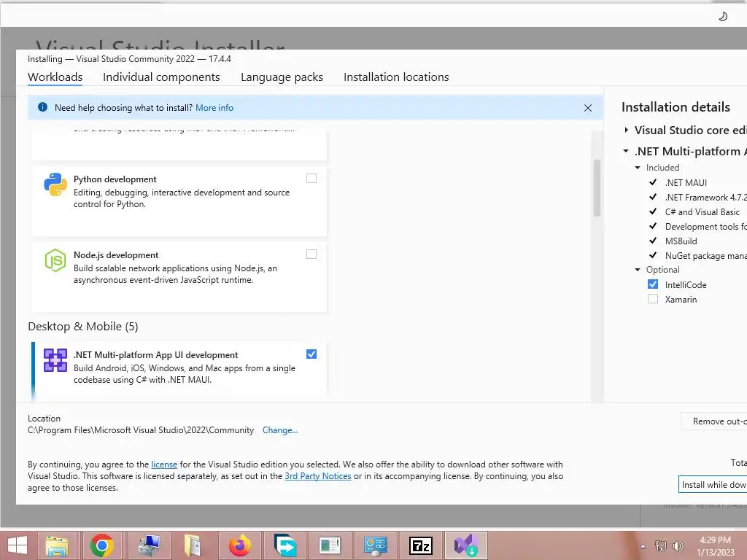The image size is (747, 560).
Task: Select the .NET MAUI included item
Action: click(686, 183)
